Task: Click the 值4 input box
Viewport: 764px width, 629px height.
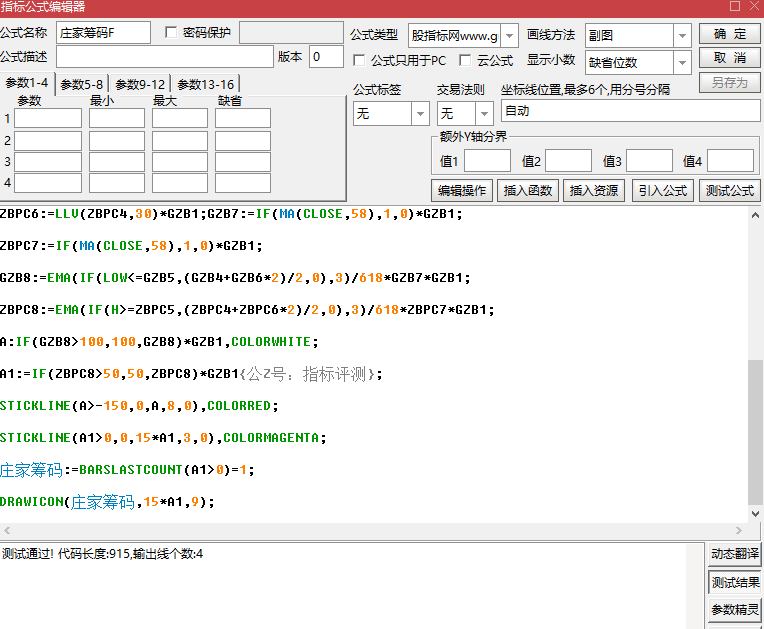Action: point(730,161)
